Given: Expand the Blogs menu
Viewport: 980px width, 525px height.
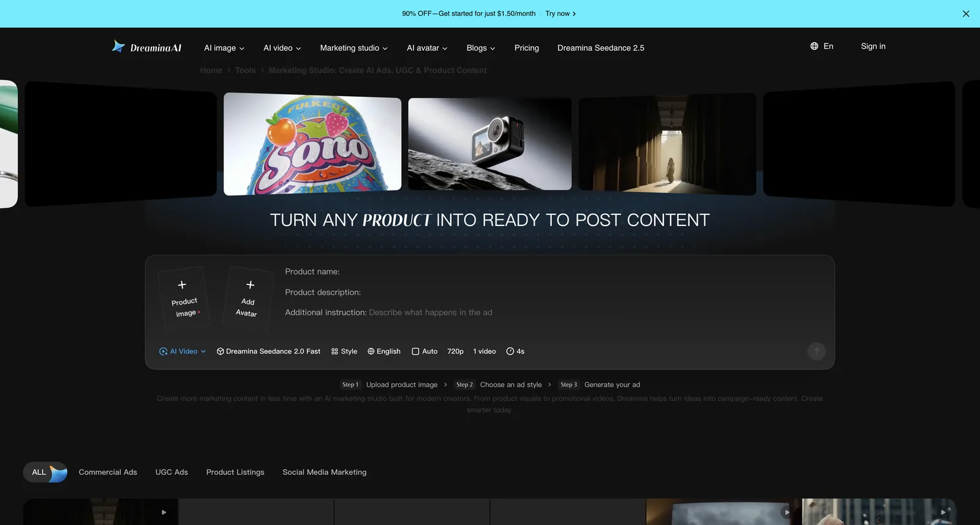Looking at the screenshot, I should click(481, 48).
